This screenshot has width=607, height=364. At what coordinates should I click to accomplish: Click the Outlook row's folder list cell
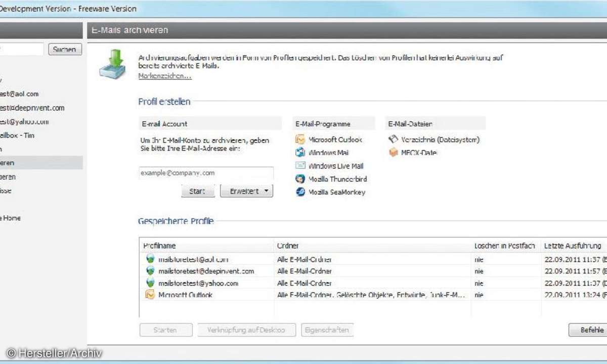[372, 295]
